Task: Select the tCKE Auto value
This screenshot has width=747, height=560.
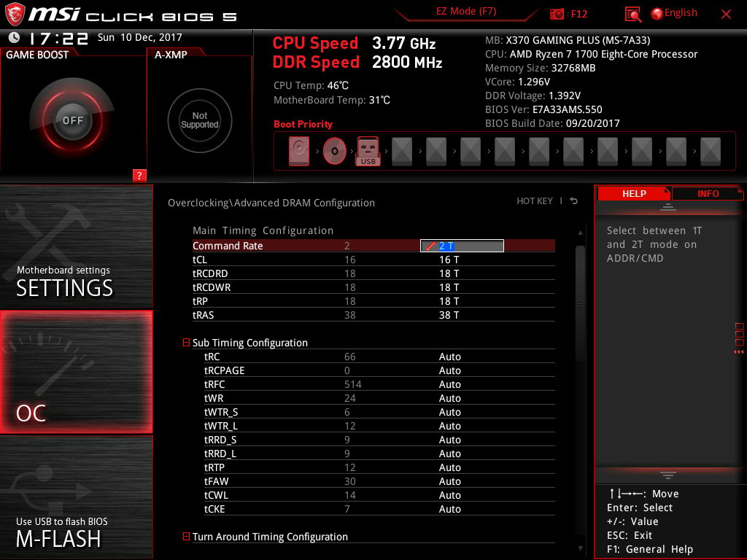Action: 449,508
